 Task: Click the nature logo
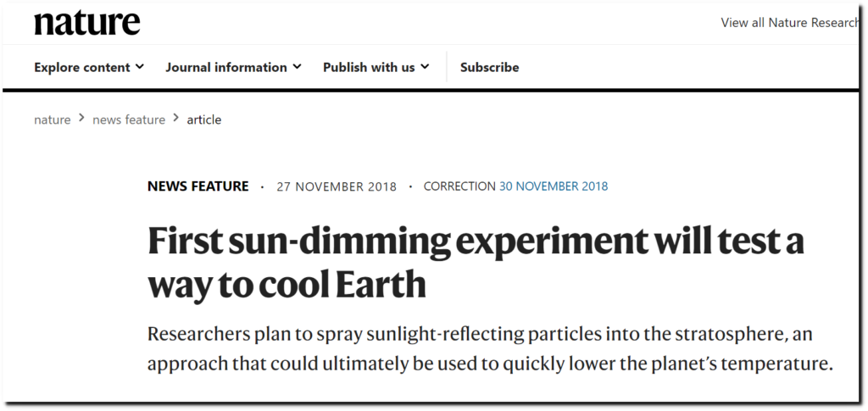(87, 23)
